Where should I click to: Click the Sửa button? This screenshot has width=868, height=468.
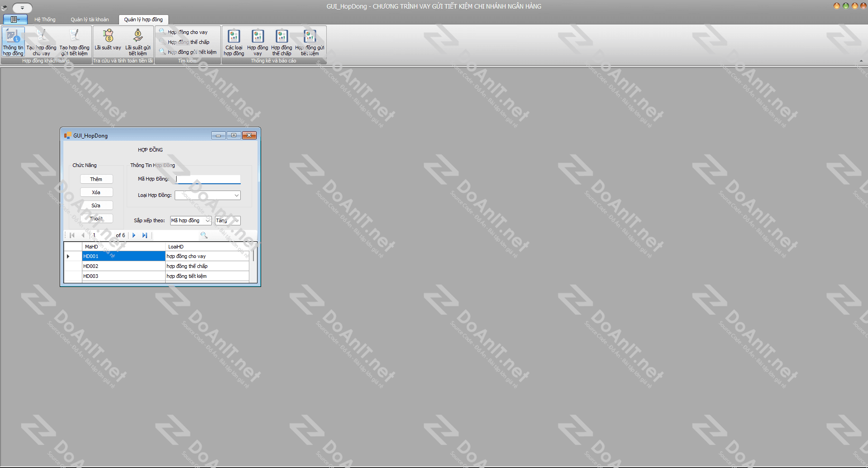(x=96, y=205)
